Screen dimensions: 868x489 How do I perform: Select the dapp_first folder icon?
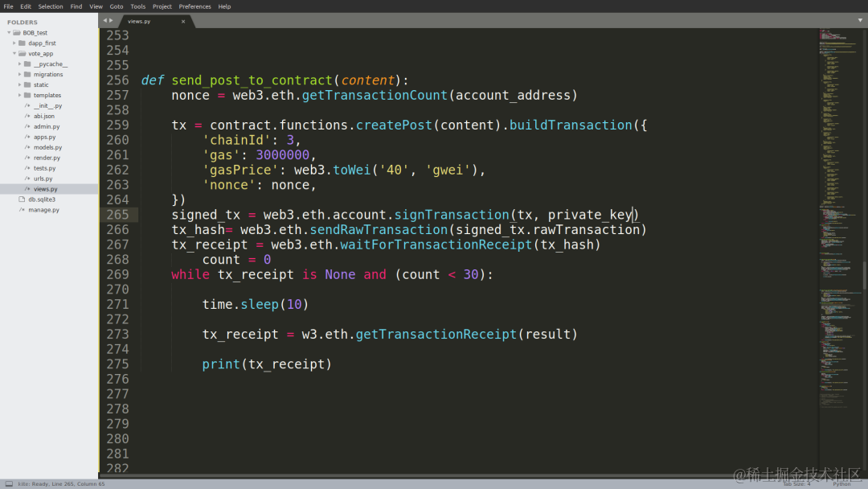coord(23,43)
